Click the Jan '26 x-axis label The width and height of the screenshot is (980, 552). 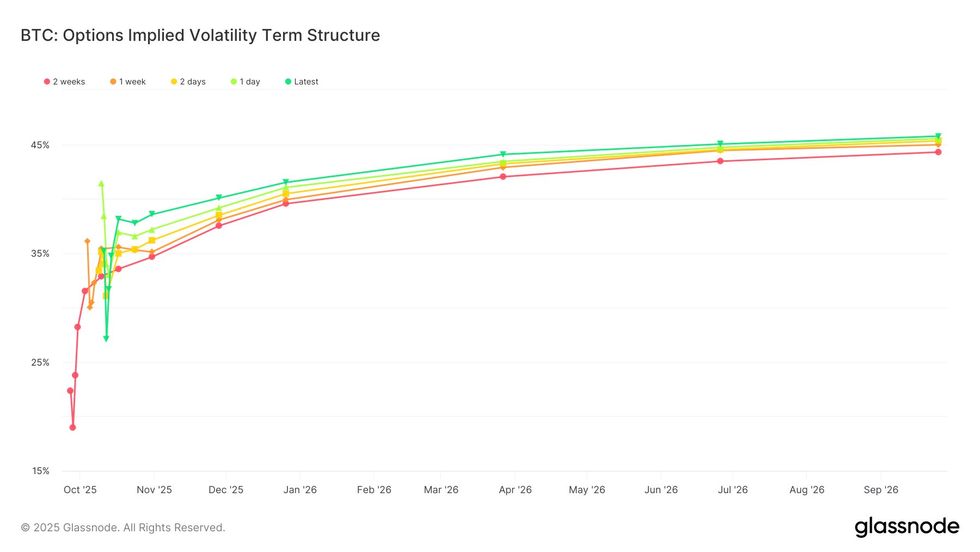point(300,490)
